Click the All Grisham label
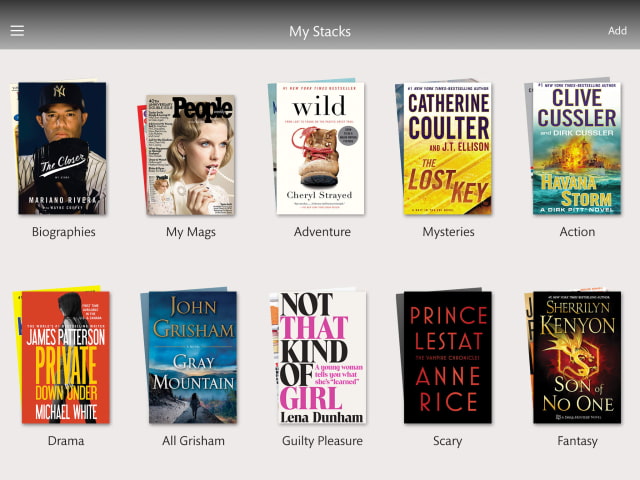Image resolution: width=640 pixels, height=480 pixels. click(193, 441)
